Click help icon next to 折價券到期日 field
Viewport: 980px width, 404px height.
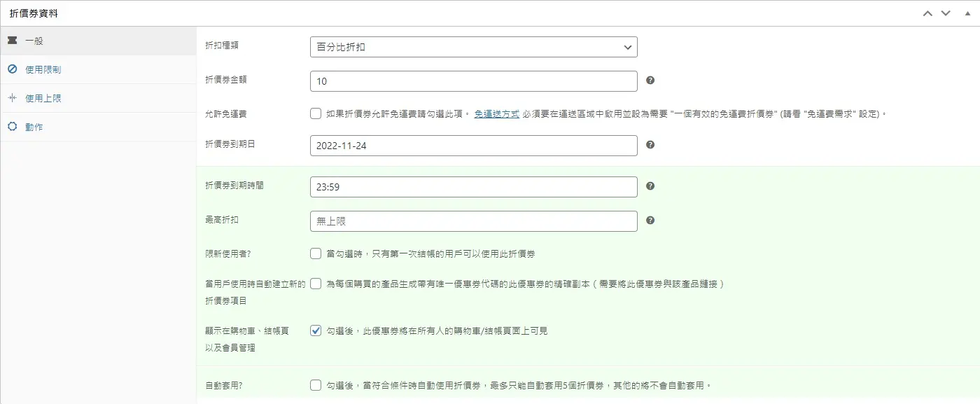[x=650, y=145]
